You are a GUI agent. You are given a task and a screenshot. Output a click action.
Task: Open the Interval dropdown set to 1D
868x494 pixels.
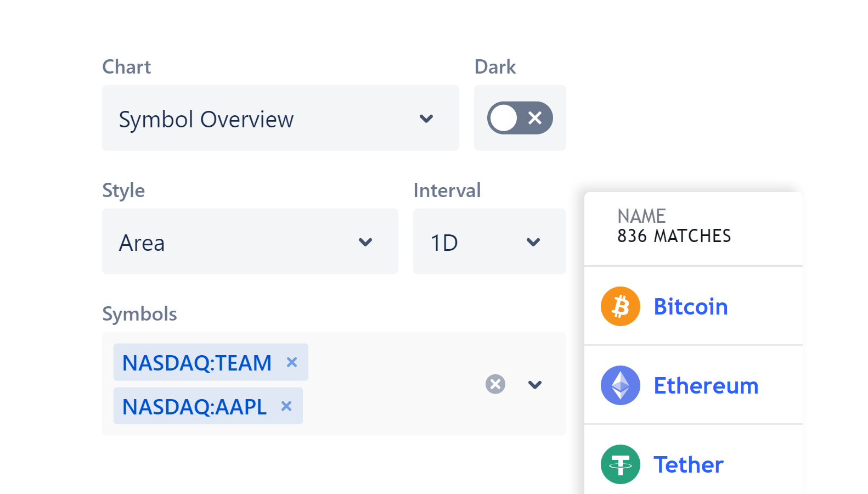tap(533, 242)
